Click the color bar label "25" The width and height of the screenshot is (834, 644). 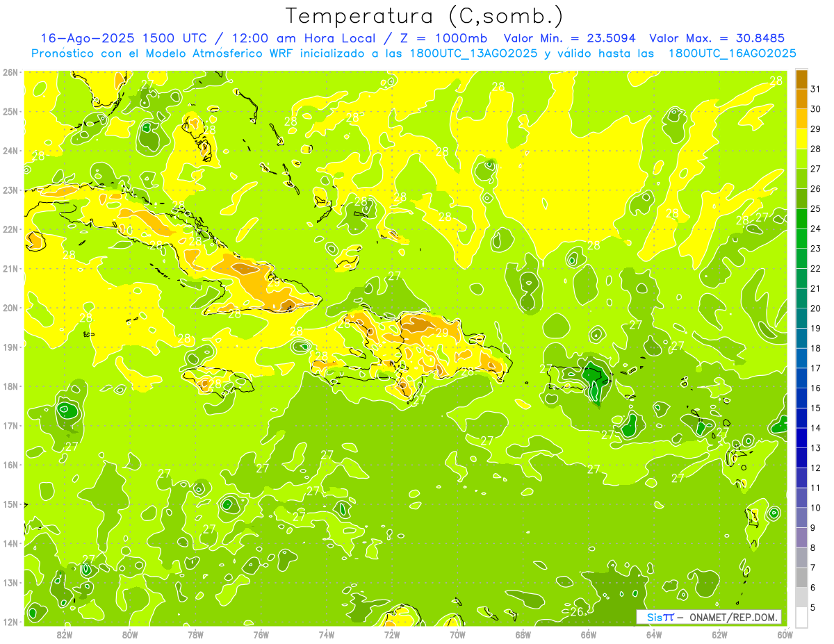coord(816,208)
